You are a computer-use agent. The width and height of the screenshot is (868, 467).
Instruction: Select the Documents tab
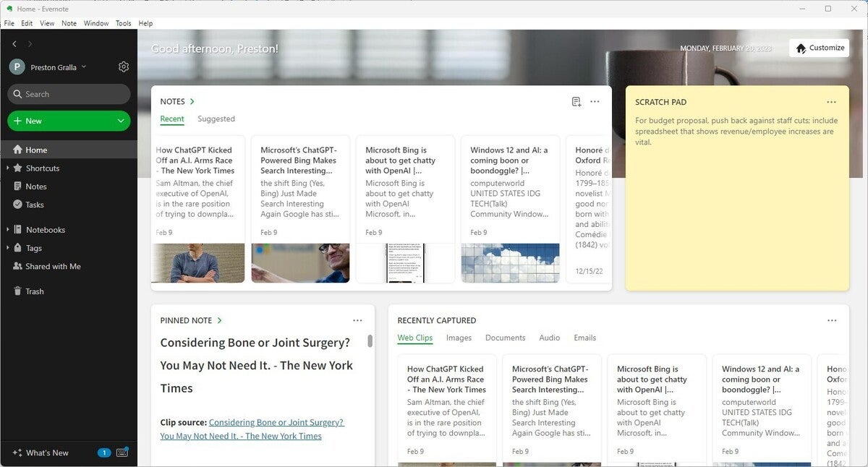[505, 338]
